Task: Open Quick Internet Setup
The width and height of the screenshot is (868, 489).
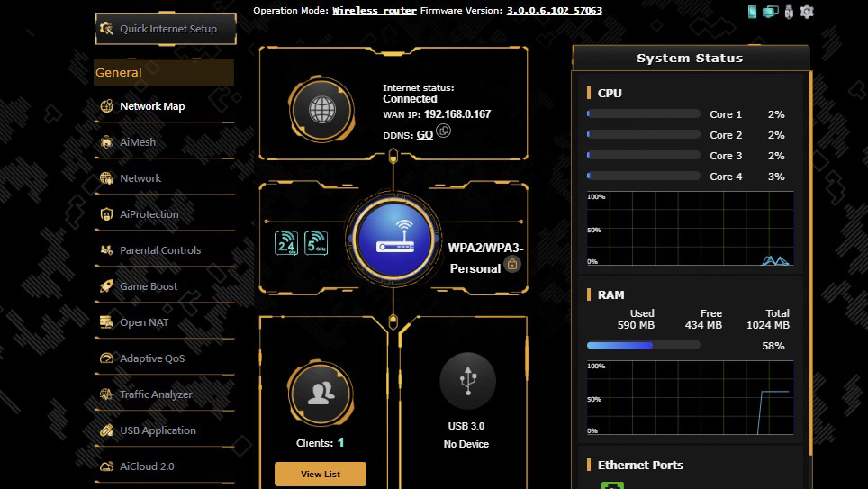Action: pyautogui.click(x=165, y=29)
